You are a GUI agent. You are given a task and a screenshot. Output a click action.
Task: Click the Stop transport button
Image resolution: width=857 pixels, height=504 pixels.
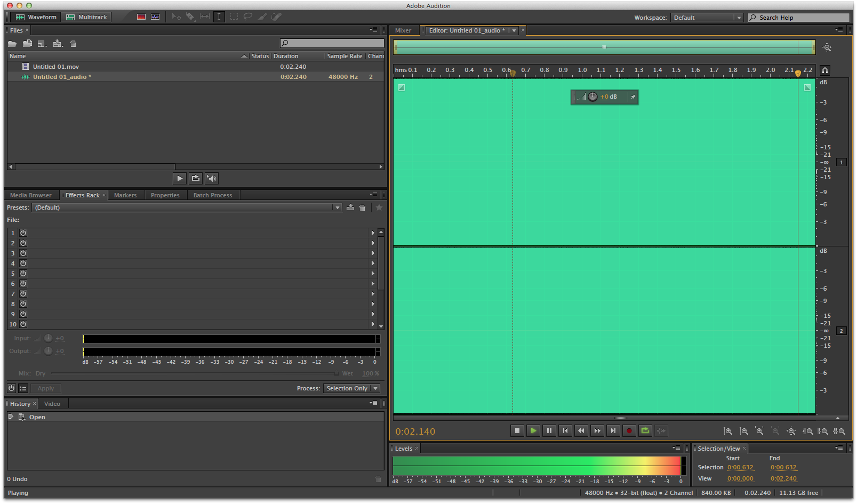click(517, 431)
